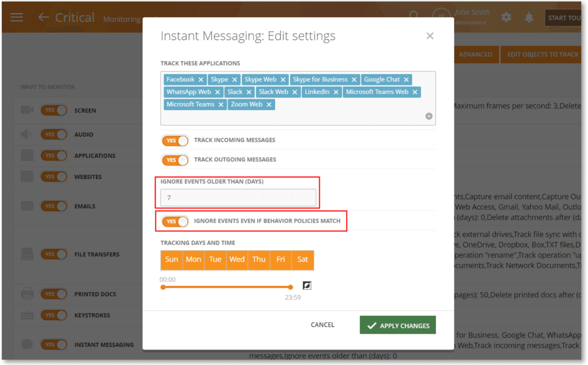Toggle the File Transfers monitoring switch
Viewport: 588px width, 365px height.
point(54,254)
